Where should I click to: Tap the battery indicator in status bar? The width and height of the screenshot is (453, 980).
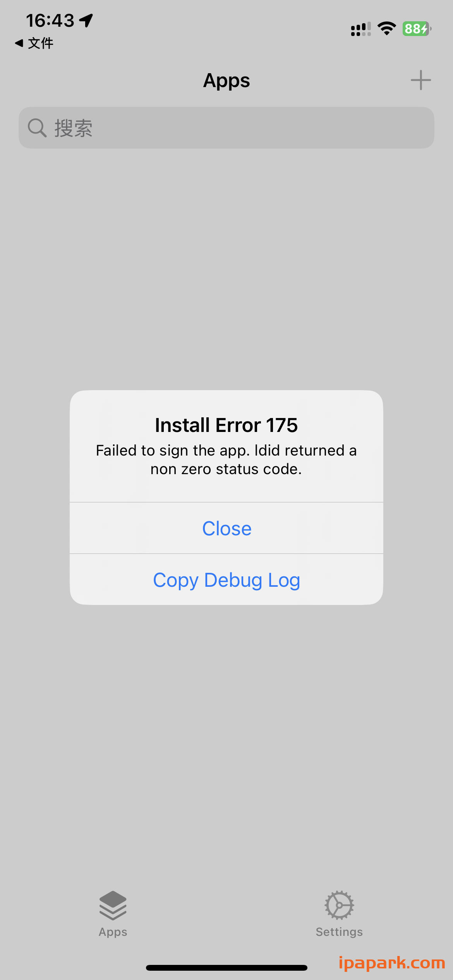pos(417,29)
